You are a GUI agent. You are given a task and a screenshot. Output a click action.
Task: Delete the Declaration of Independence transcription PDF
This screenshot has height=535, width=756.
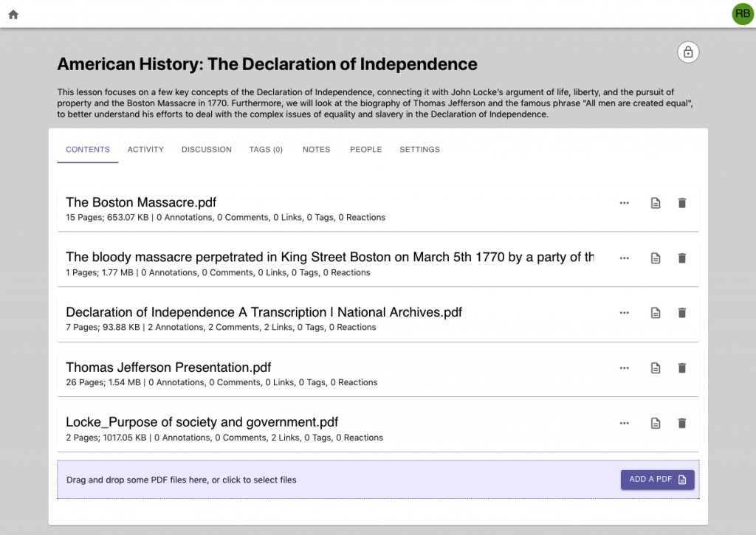pos(682,313)
